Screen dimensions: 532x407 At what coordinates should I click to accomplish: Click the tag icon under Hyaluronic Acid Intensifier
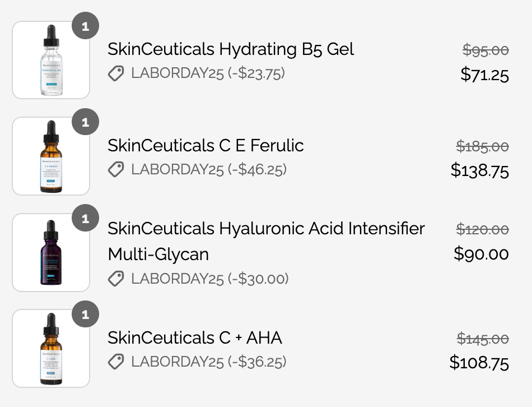click(116, 278)
